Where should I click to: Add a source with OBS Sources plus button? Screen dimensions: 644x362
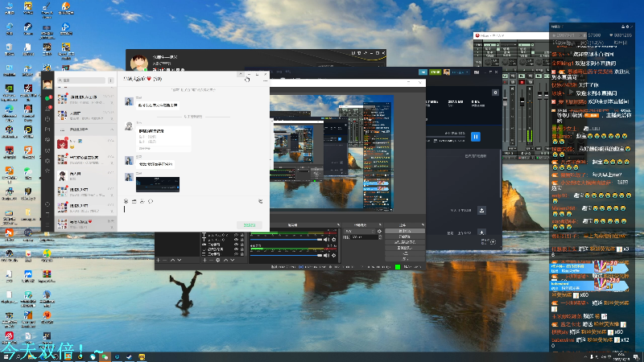pos(204,260)
